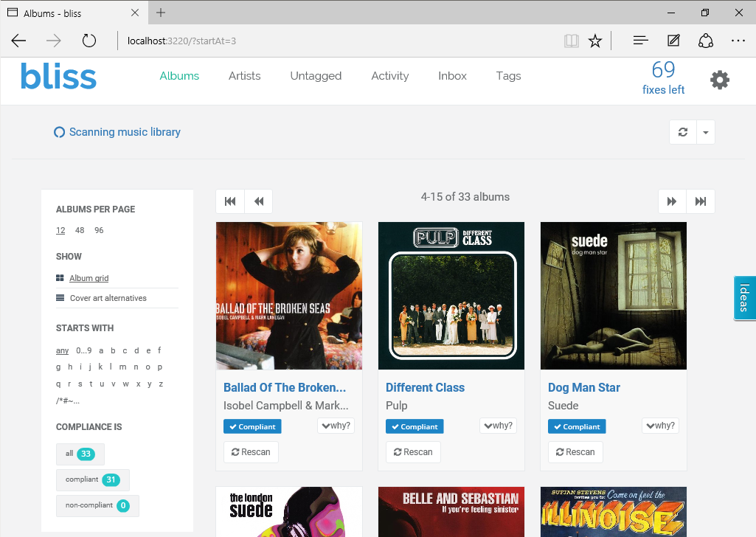Jump to last page of albums
The width and height of the screenshot is (756, 537).
click(x=701, y=201)
